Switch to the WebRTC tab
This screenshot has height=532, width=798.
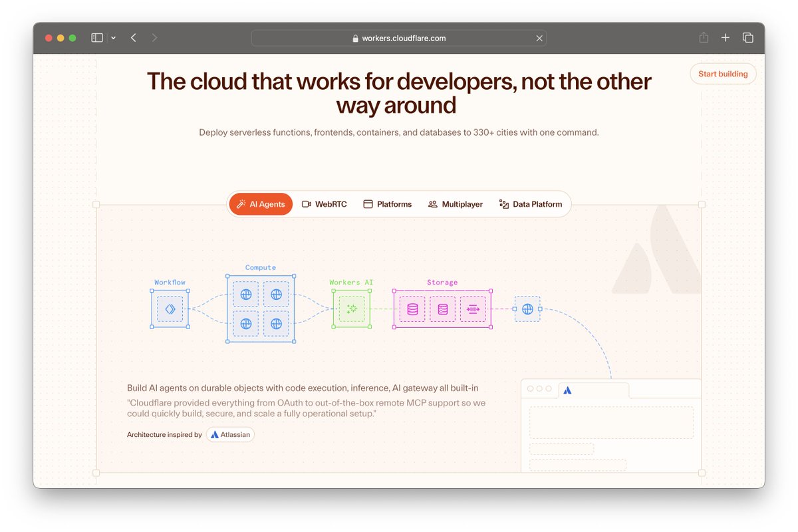tap(325, 204)
